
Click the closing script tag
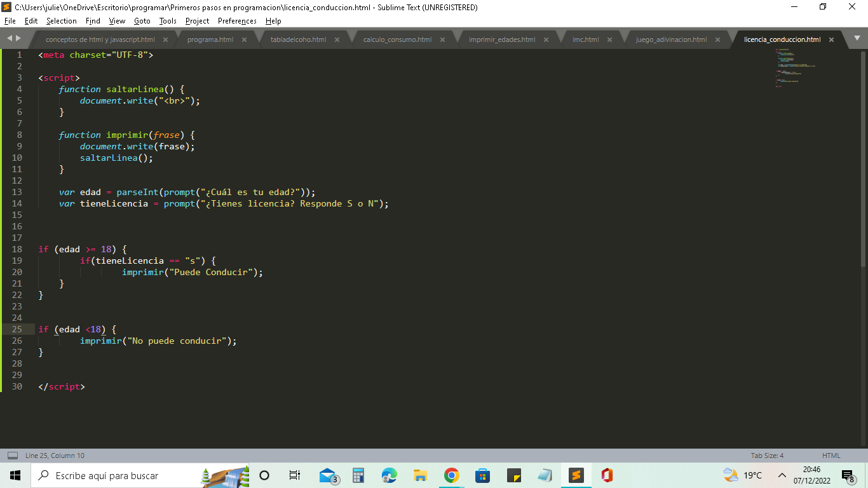point(62,386)
